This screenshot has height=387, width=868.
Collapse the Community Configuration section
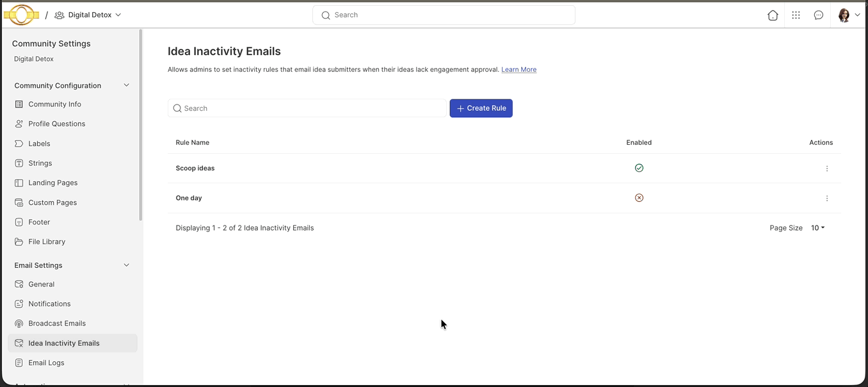(126, 85)
